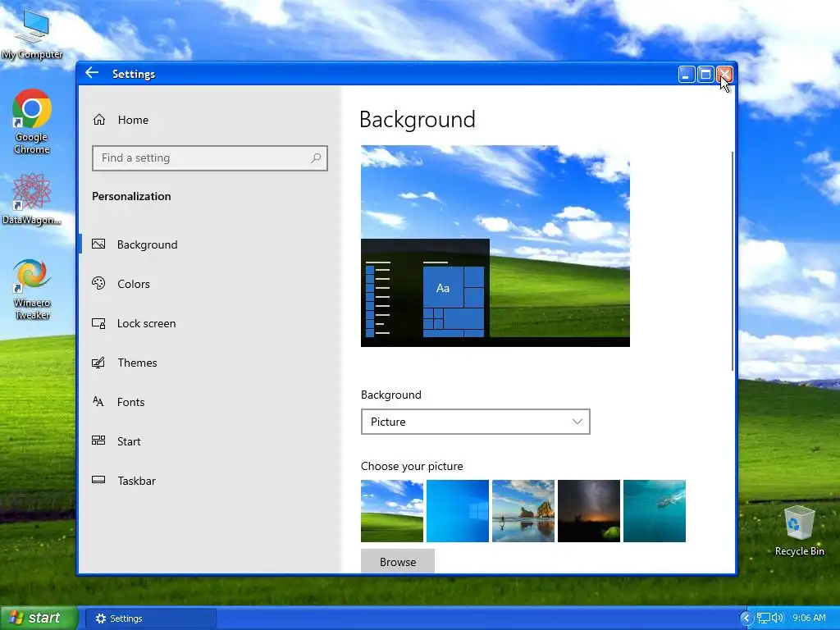840x630 pixels.
Task: Go back using the Settings back arrow
Action: (92, 73)
